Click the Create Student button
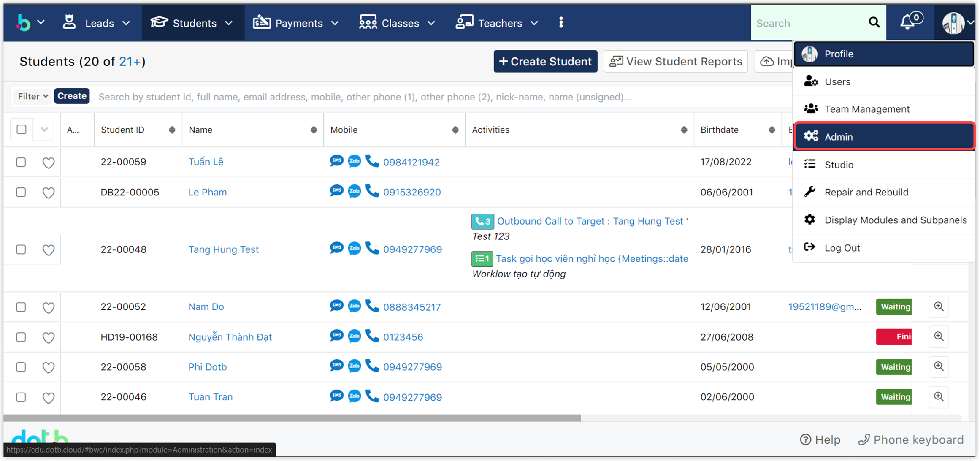Image resolution: width=980 pixels, height=461 pixels. click(x=545, y=62)
